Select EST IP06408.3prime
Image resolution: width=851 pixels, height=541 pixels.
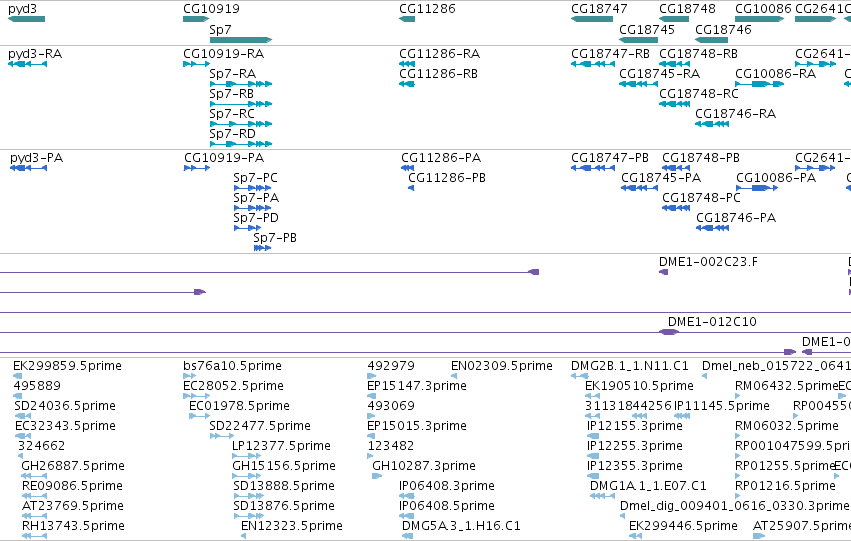tap(407, 496)
